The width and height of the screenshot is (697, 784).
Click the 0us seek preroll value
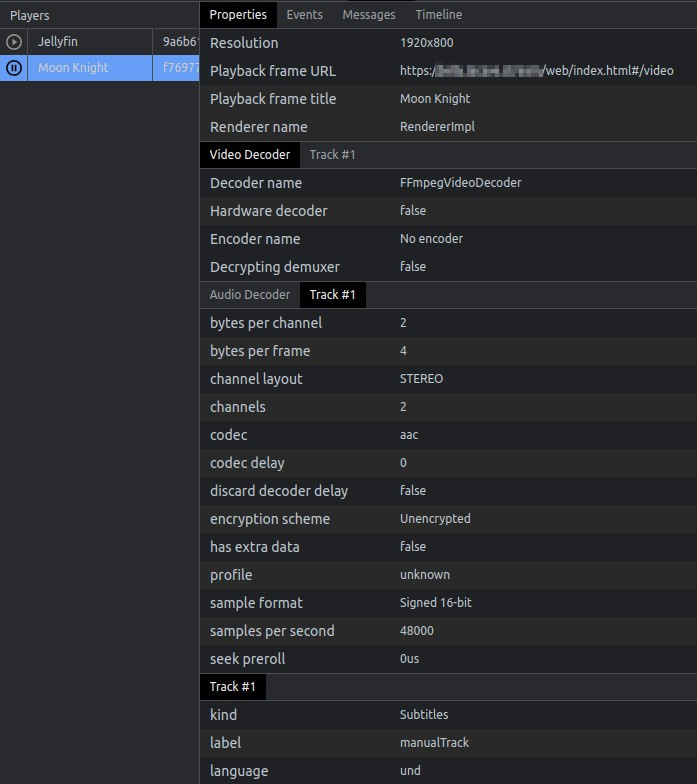(410, 658)
